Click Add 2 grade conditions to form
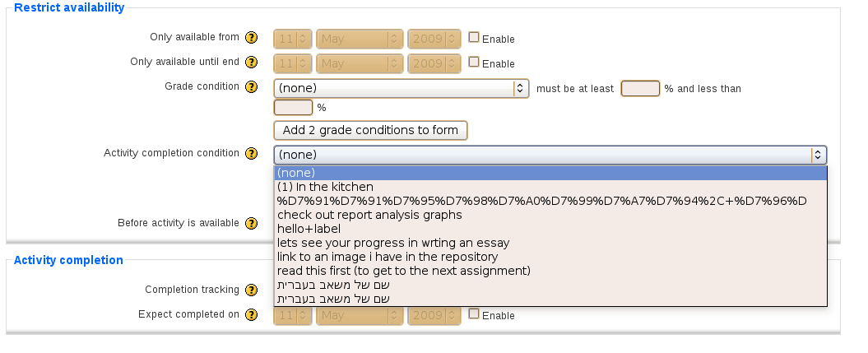 370,131
